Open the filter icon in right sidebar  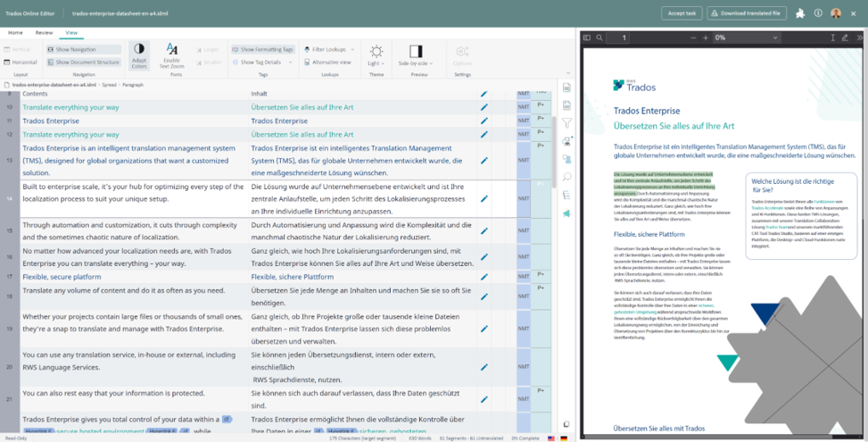tap(566, 123)
